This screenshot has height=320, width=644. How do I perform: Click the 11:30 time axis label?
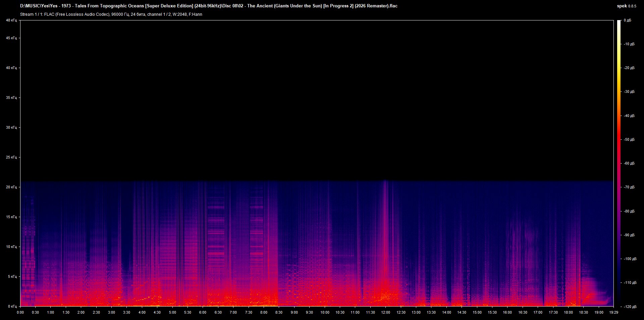370,312
